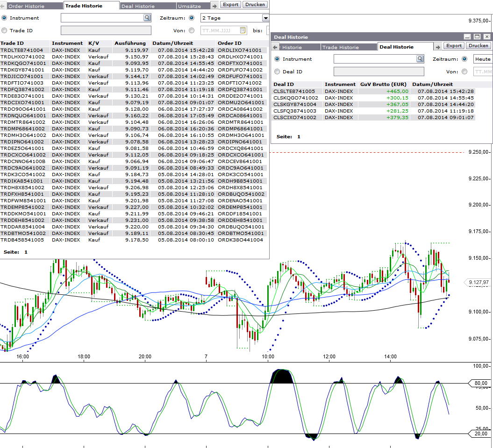Sort by Trade ID column header
The width and height of the screenshot is (493, 448).
click(12, 43)
